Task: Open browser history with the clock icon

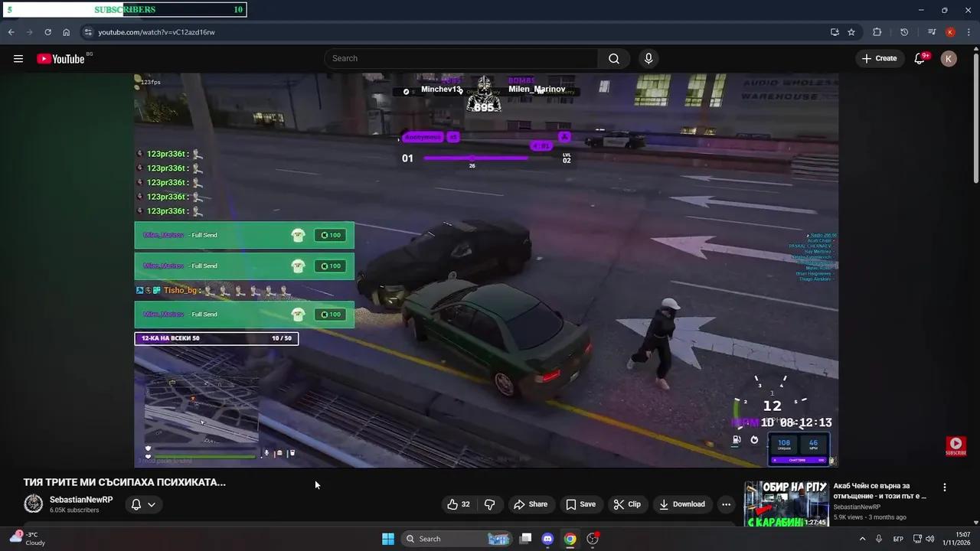Action: pos(904,32)
